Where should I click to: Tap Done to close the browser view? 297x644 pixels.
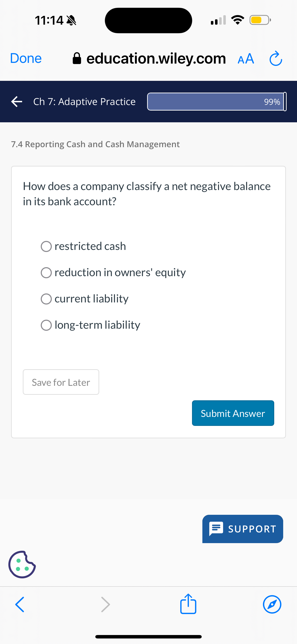point(26,59)
